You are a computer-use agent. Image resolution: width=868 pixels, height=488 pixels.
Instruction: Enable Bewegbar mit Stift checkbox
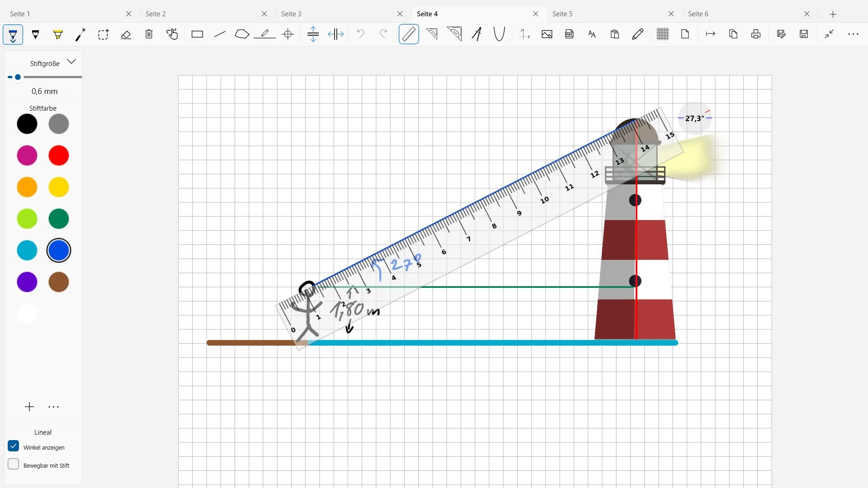[x=14, y=465]
